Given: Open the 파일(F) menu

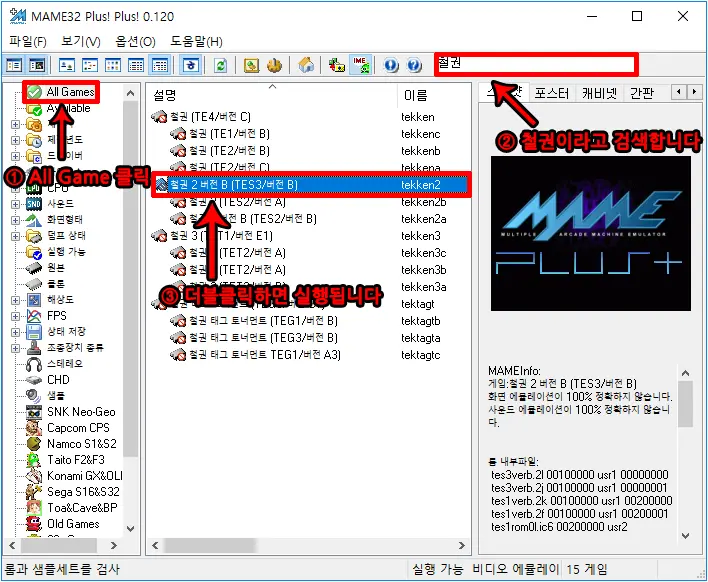Looking at the screenshot, I should (x=28, y=42).
